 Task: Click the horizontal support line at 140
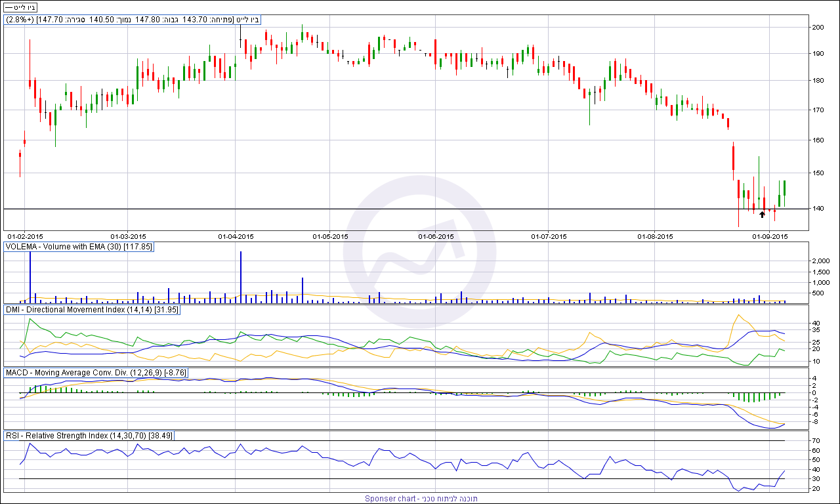coord(394,209)
